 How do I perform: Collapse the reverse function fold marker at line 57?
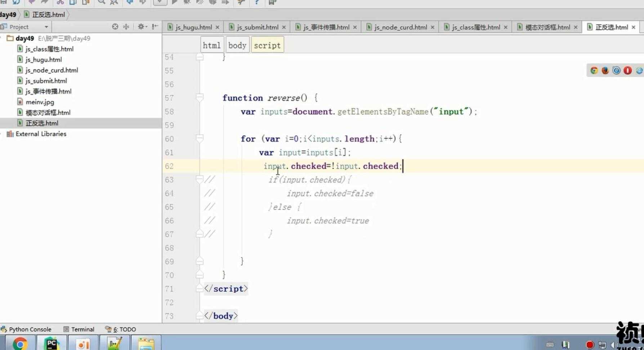point(200,97)
